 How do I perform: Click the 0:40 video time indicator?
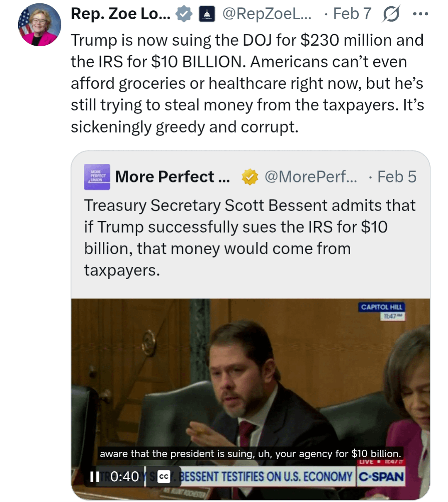click(124, 477)
